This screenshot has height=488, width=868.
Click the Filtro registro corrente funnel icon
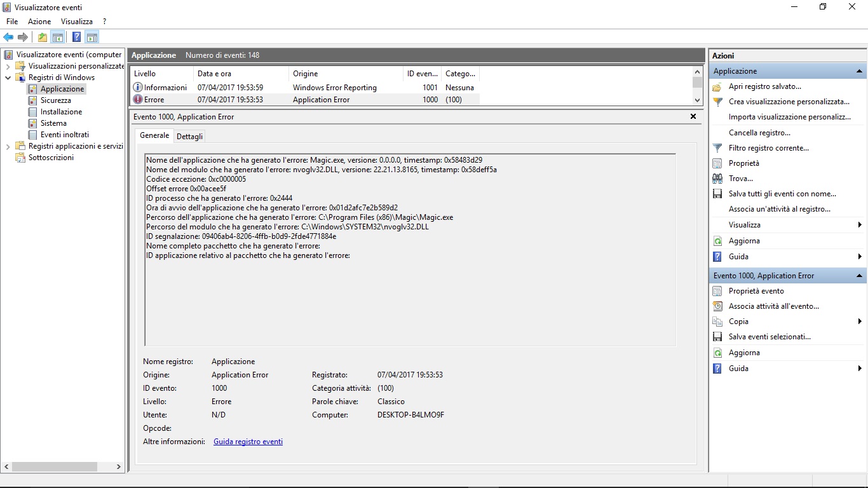point(717,148)
